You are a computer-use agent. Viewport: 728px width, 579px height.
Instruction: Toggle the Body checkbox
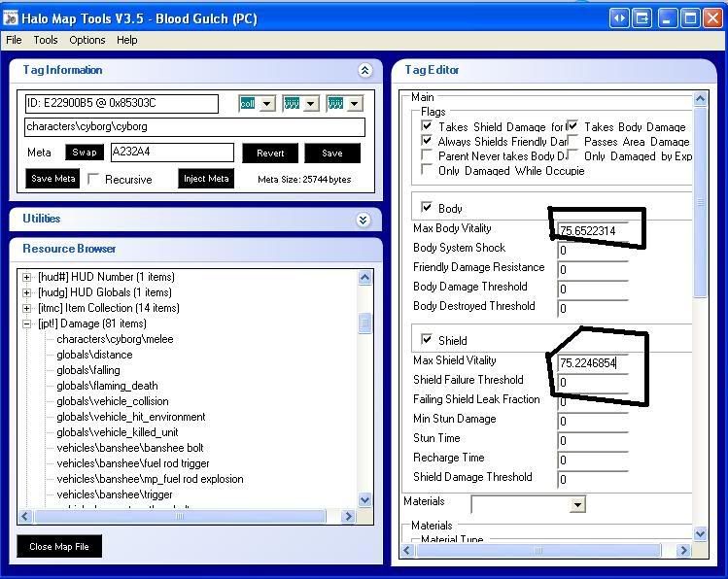pyautogui.click(x=427, y=207)
